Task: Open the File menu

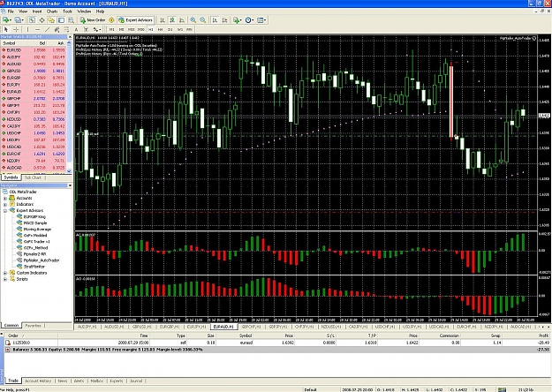Action: point(11,11)
